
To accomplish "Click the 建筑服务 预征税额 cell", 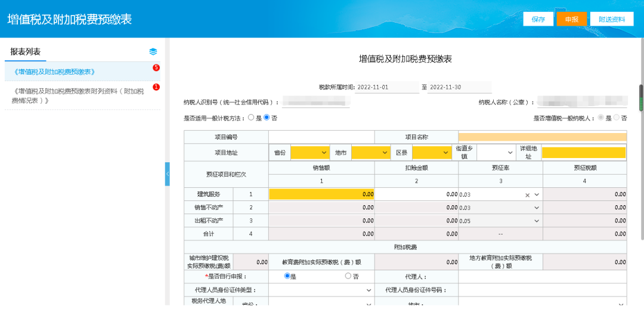I will coord(585,194).
